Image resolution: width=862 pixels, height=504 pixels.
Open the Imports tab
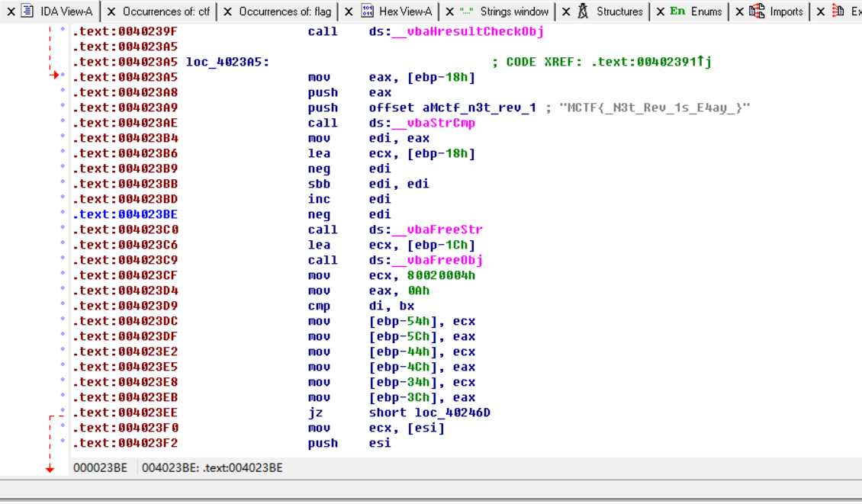point(786,11)
